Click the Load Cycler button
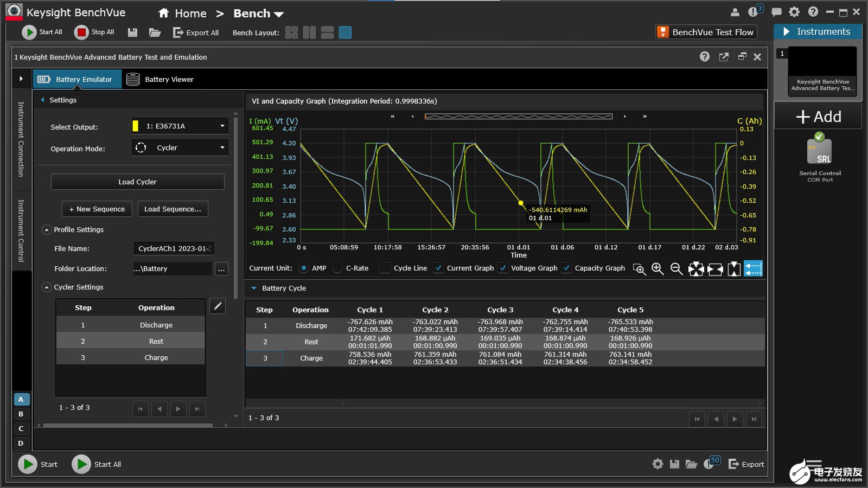The width and height of the screenshot is (868, 488). (138, 182)
